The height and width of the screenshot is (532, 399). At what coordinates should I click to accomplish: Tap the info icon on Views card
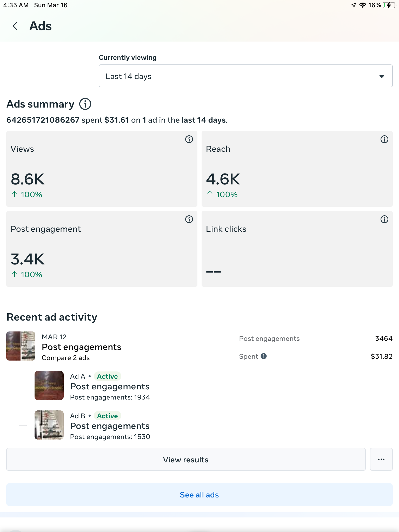[x=189, y=139]
